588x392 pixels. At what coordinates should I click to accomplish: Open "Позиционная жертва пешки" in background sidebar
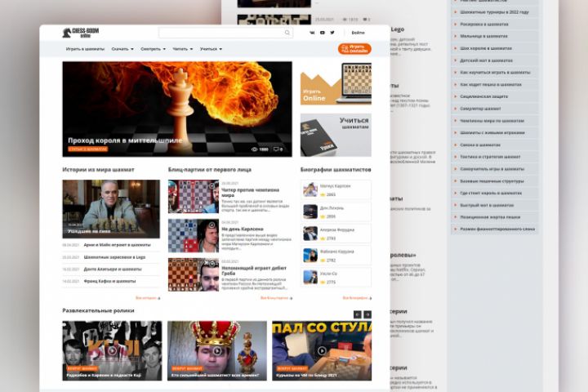490,217
